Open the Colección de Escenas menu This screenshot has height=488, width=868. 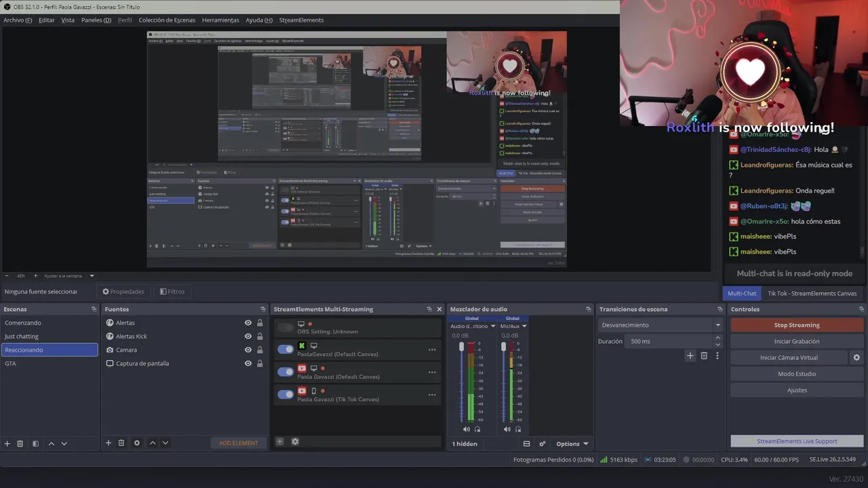pos(167,20)
